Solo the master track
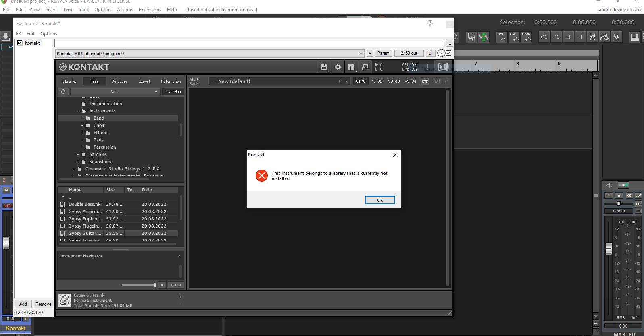Screen dimensions: 644x336 619,195
